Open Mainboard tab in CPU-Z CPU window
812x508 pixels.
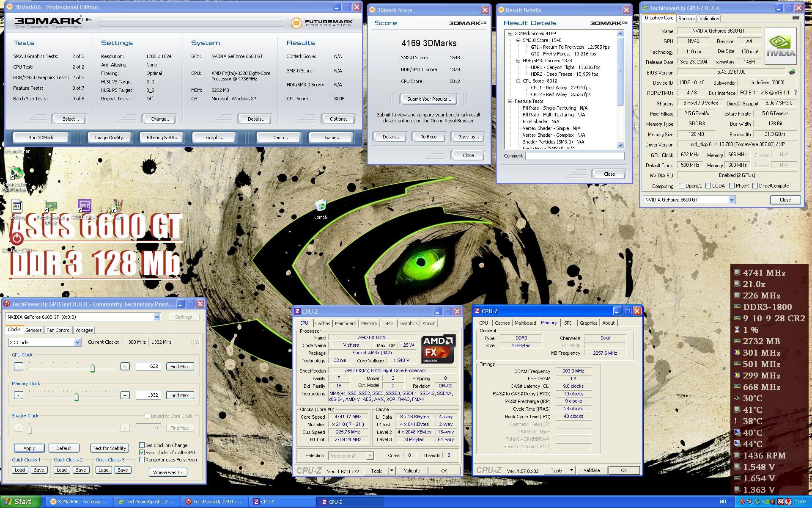pyautogui.click(x=346, y=323)
